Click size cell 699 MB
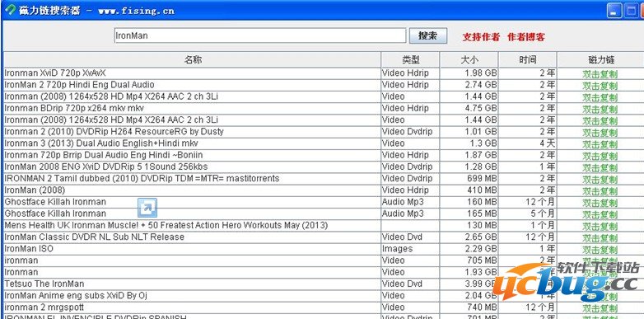Viewport: 644px width, 319px height. point(469,178)
